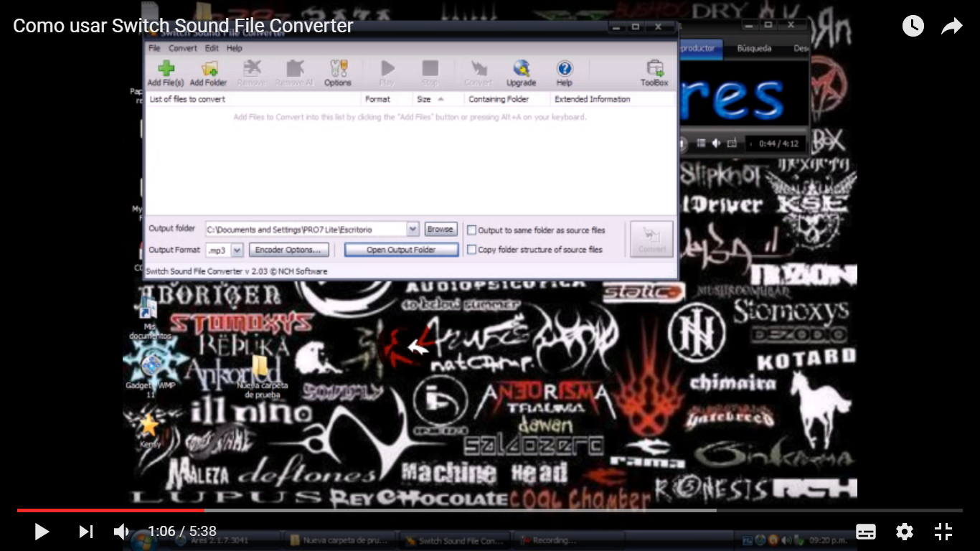Screen dimensions: 980x551
Task: Skip to the next YouTube video
Action: (85, 532)
